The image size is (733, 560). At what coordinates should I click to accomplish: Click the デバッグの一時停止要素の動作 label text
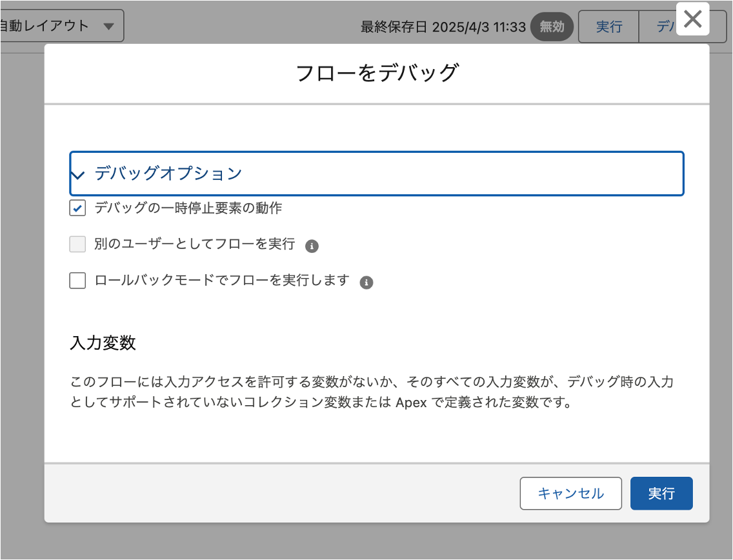[x=188, y=208]
